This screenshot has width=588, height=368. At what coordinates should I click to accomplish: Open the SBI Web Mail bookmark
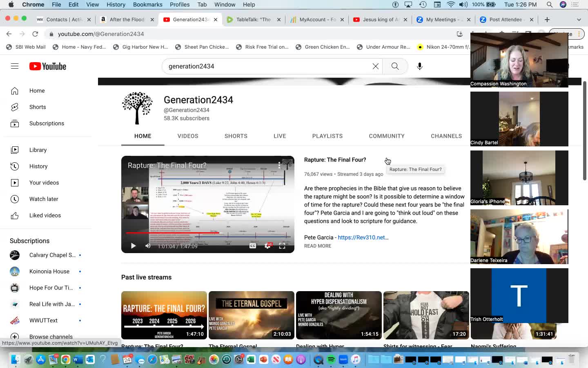[26, 47]
